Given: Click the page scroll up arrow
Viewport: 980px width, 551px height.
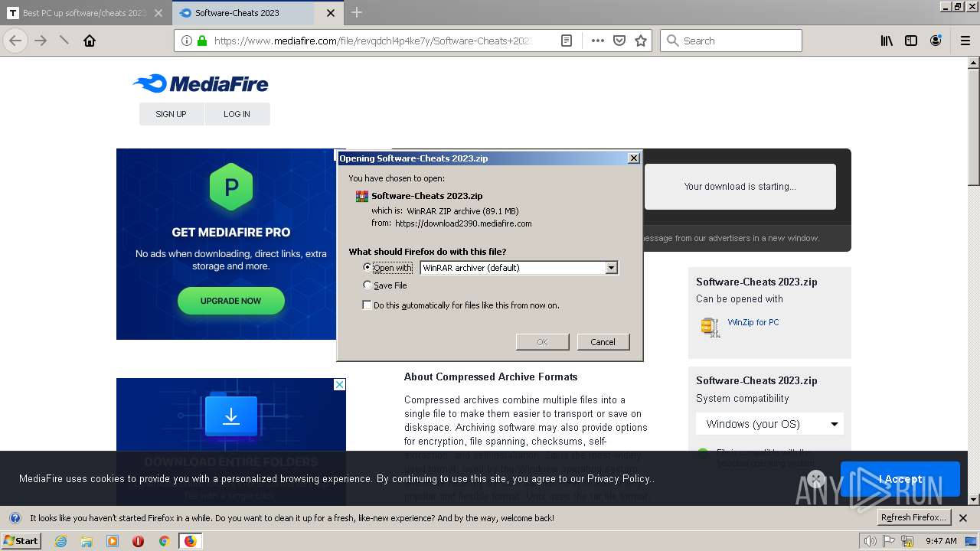Looking at the screenshot, I should point(973,64).
